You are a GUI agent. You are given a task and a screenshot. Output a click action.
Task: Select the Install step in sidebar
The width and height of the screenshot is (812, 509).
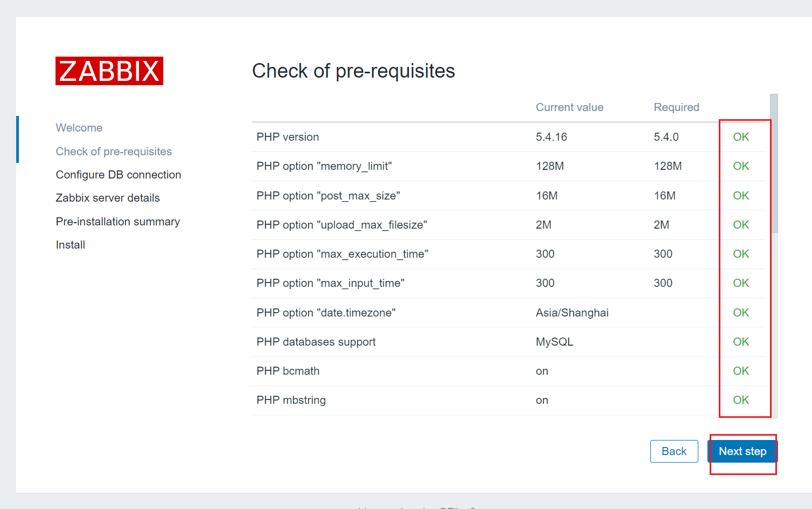(x=71, y=245)
